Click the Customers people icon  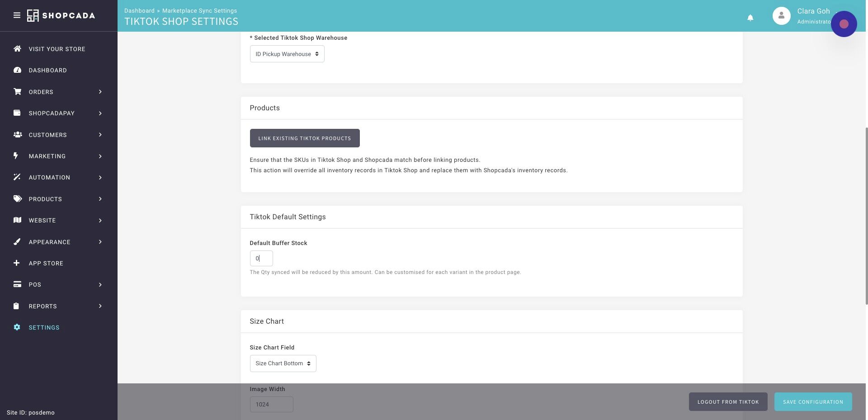point(17,135)
